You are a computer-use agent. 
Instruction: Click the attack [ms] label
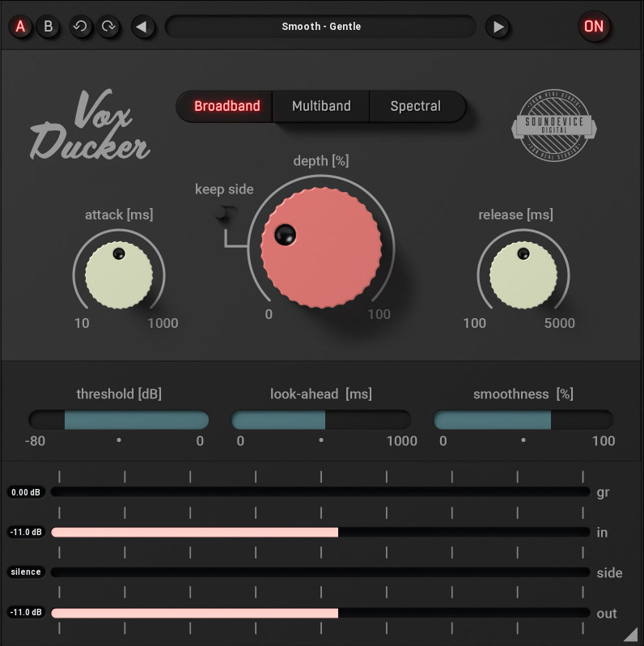(119, 215)
